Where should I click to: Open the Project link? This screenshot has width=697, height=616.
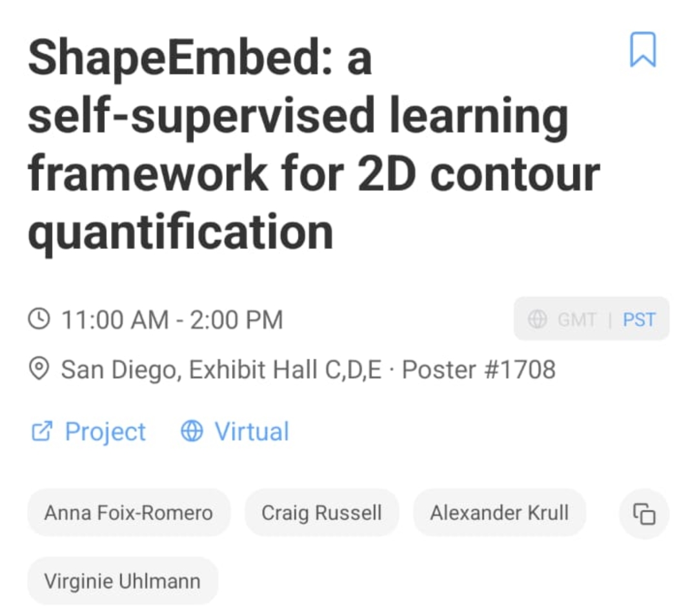(x=105, y=431)
